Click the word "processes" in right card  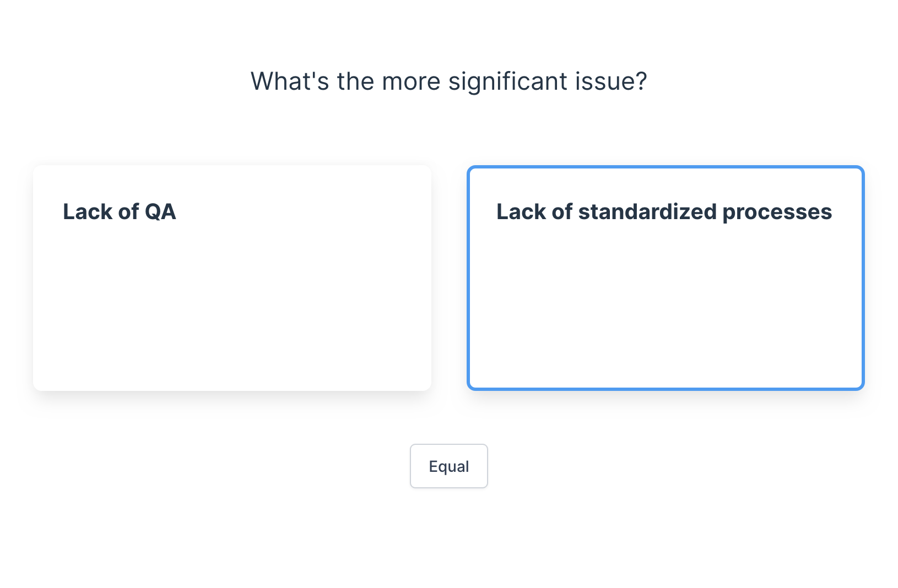click(x=777, y=213)
